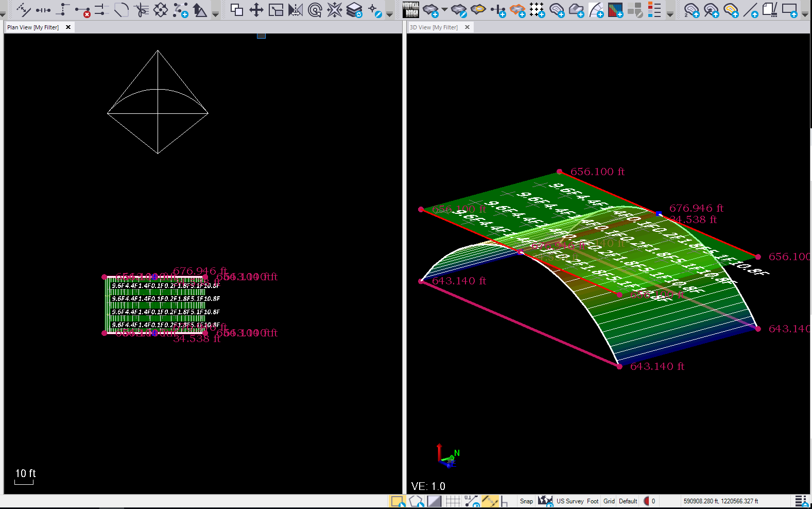Toggle the grid lines display icon
Viewport: 812px width, 509px height.
point(453,501)
